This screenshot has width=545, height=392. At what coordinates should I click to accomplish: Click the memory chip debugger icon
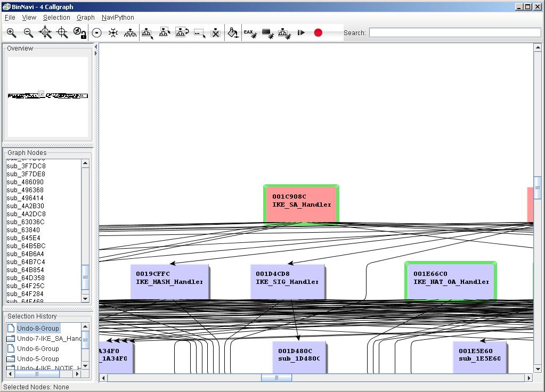(x=267, y=34)
